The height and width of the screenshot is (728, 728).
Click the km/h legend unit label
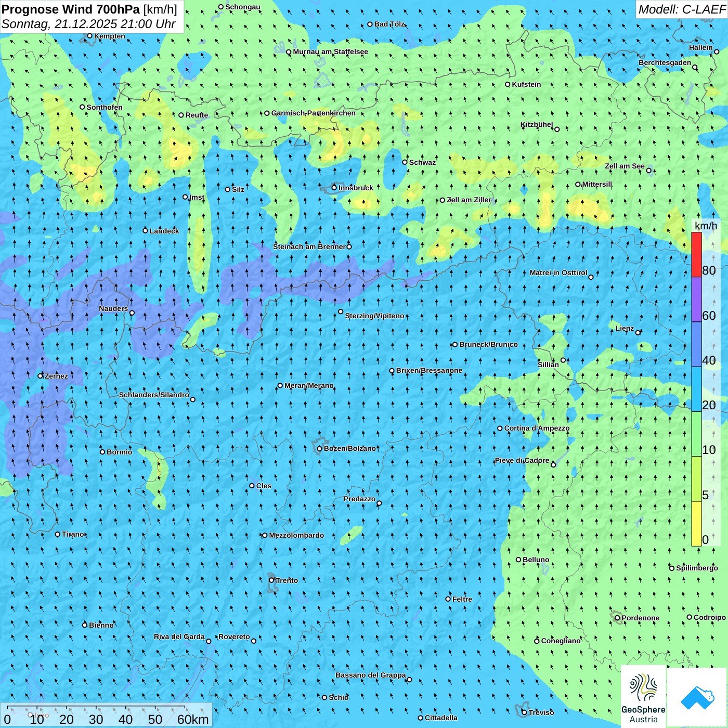coord(706,226)
